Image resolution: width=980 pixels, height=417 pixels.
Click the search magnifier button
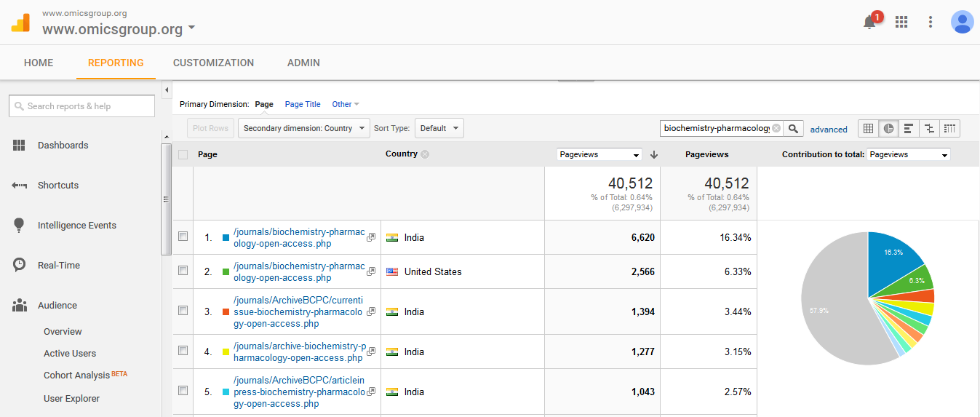click(794, 129)
